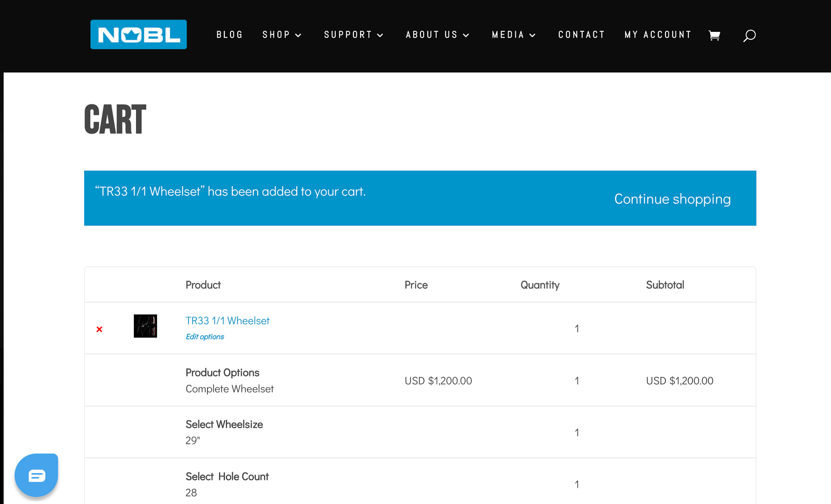Viewport: 831px width, 504px height.
Task: Open the Contact page
Action: (582, 35)
